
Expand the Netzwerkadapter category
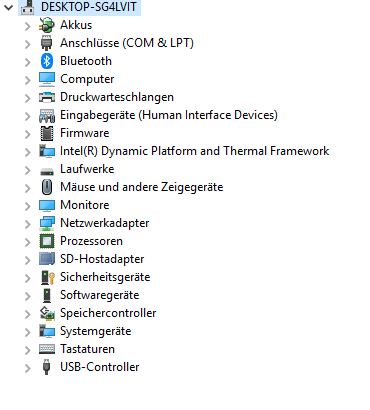click(x=28, y=224)
